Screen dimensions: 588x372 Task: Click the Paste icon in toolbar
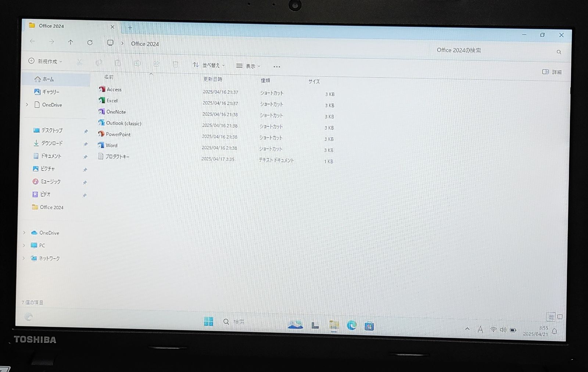118,63
